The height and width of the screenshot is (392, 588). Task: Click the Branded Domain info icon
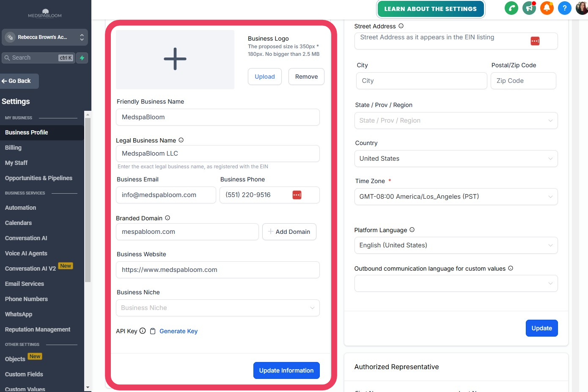(x=168, y=218)
